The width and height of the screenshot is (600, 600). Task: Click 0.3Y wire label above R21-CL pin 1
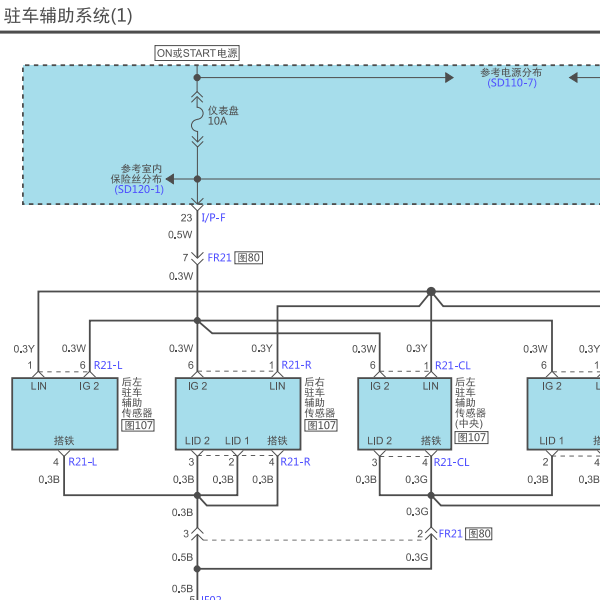417,348
